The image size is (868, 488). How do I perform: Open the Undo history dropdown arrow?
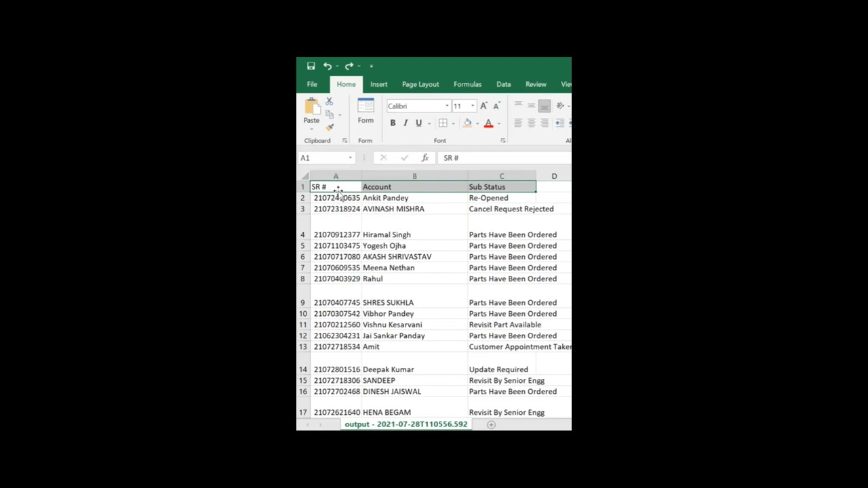337,66
